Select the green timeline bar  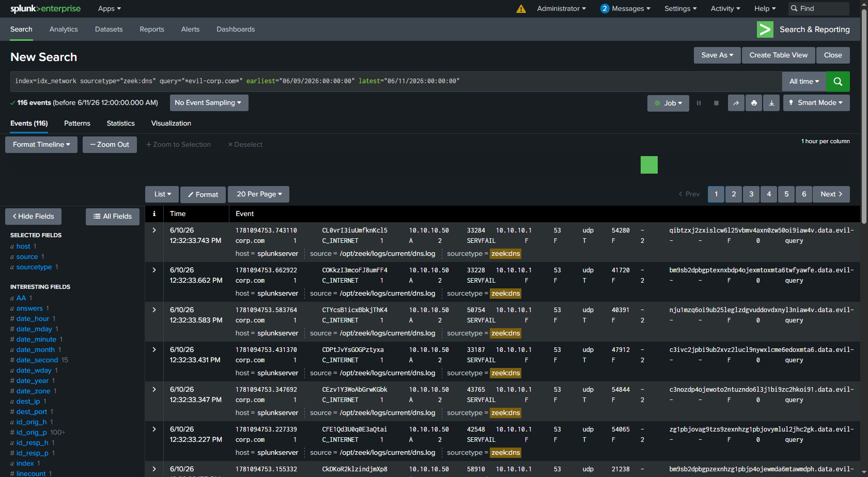tap(649, 165)
